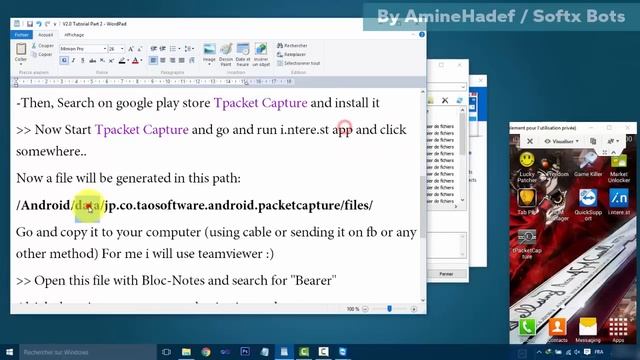Apply the text highlight color
Viewport: 640px width, 360px height.
[121, 60]
